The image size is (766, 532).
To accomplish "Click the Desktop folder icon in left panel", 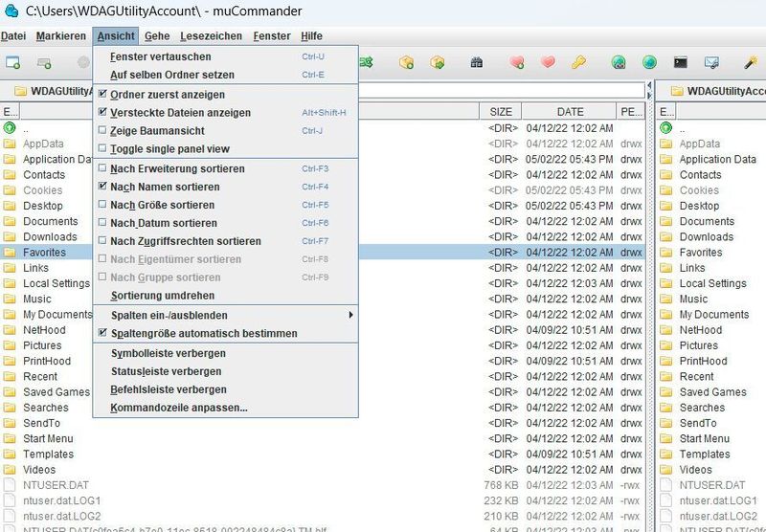I will click(x=10, y=206).
